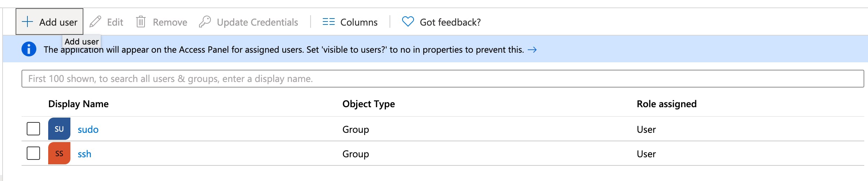Follow the arrow link in info banner
The width and height of the screenshot is (868, 181).
[x=532, y=50]
